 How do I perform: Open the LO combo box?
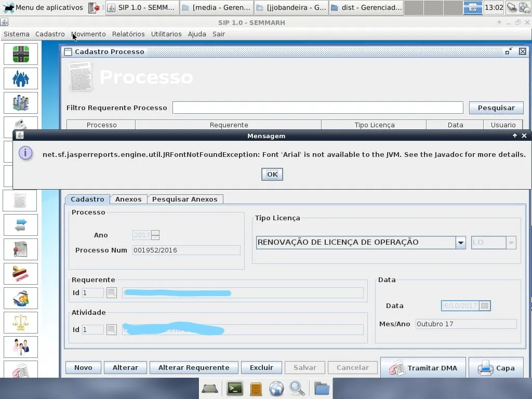[494, 243]
